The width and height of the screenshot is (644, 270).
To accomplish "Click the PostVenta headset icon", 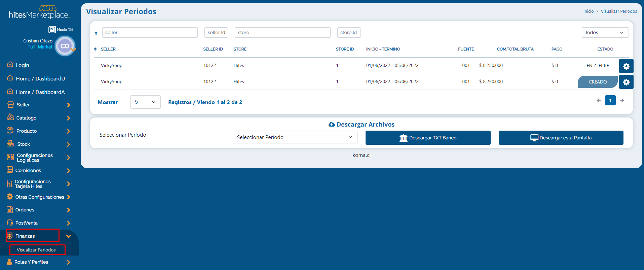I will click(x=10, y=223).
